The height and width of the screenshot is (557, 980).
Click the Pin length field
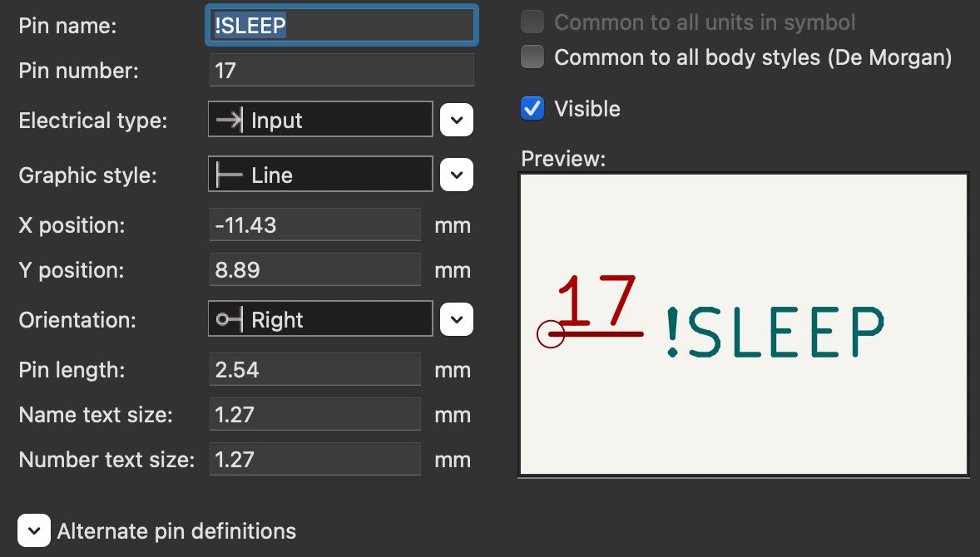tap(315, 370)
